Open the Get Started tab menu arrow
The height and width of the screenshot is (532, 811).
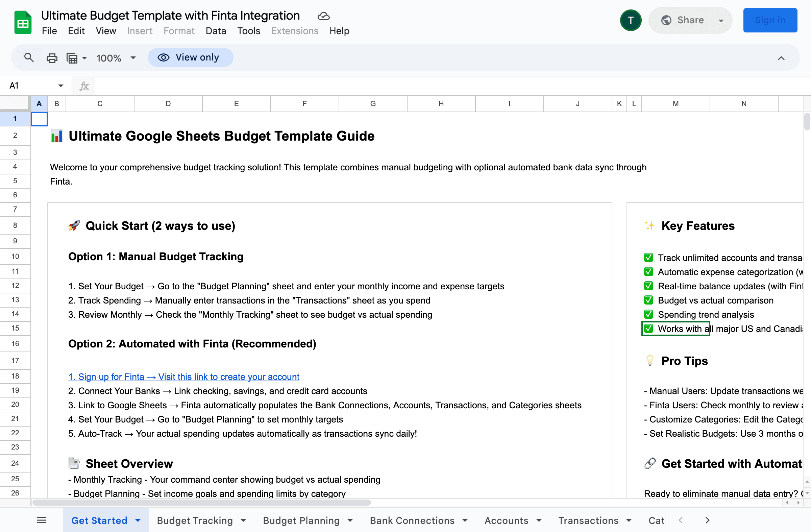[x=138, y=521]
